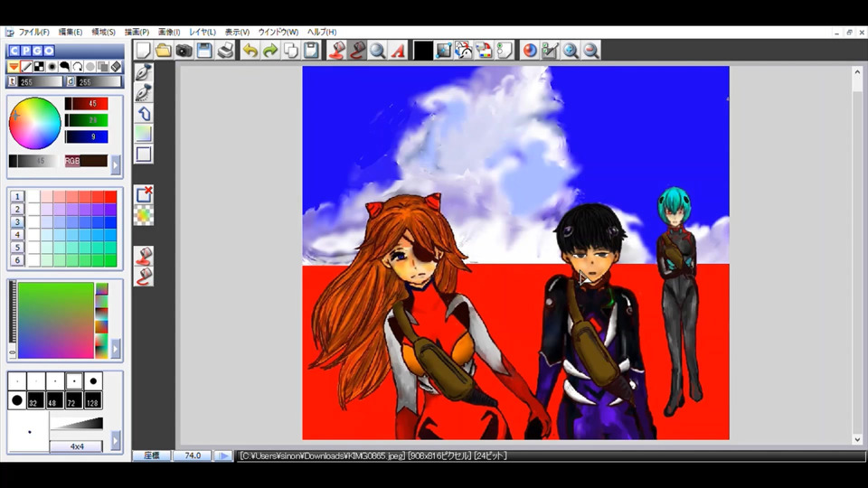
Task: Open the ファイル(F) menu
Action: pyautogui.click(x=33, y=33)
